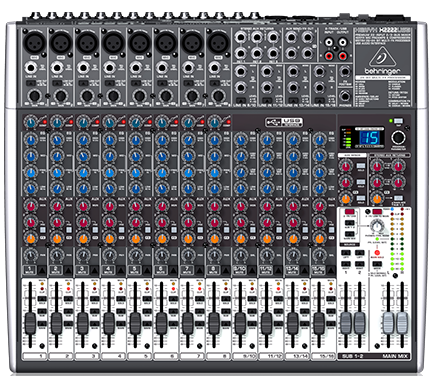Click channel 3 teal compressor knob
This screenshot has height=376, width=433.
point(83,123)
